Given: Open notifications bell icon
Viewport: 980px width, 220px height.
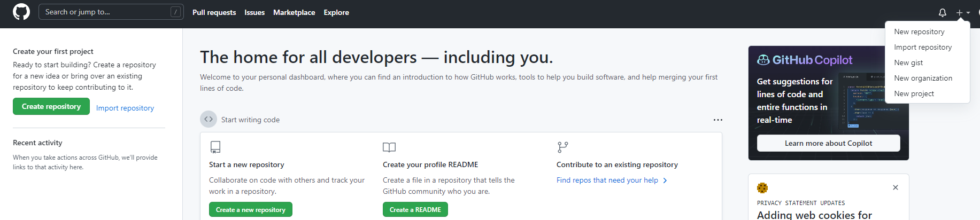Looking at the screenshot, I should click(943, 12).
